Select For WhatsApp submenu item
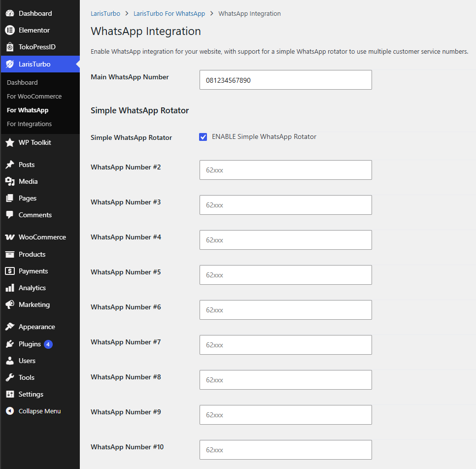Screen dimensions: 476x469 pos(28,110)
